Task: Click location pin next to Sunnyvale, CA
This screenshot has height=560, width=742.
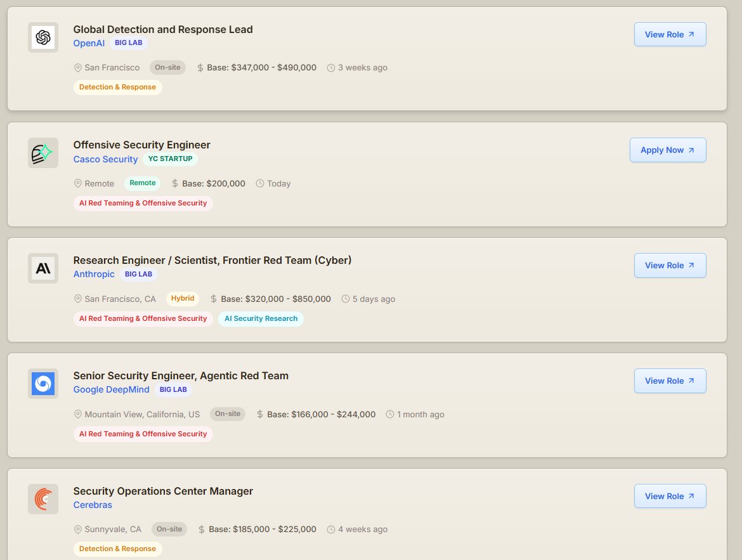Action: (78, 530)
